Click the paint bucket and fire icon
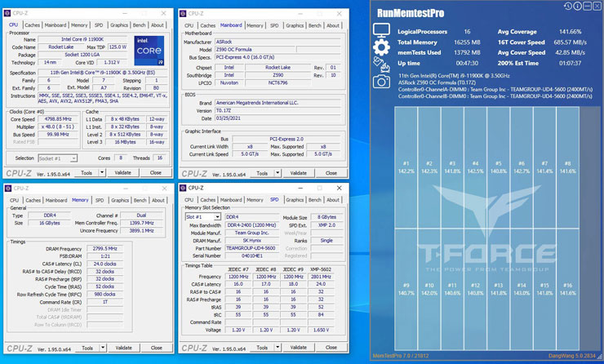 point(381,64)
